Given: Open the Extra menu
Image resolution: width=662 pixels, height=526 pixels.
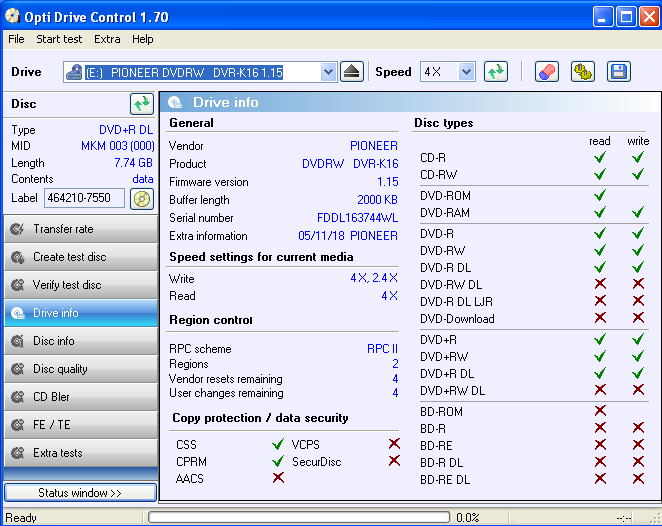Looking at the screenshot, I should point(107,39).
